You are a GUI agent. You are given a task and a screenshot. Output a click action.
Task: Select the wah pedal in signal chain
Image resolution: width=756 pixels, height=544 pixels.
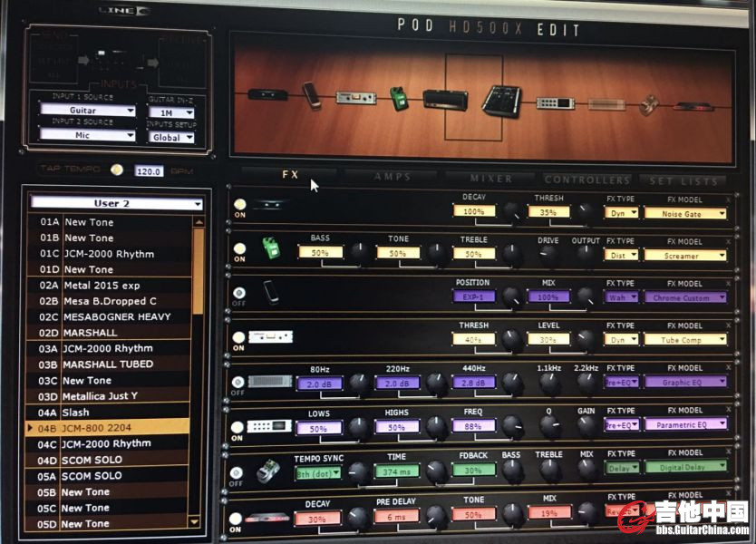pos(313,96)
